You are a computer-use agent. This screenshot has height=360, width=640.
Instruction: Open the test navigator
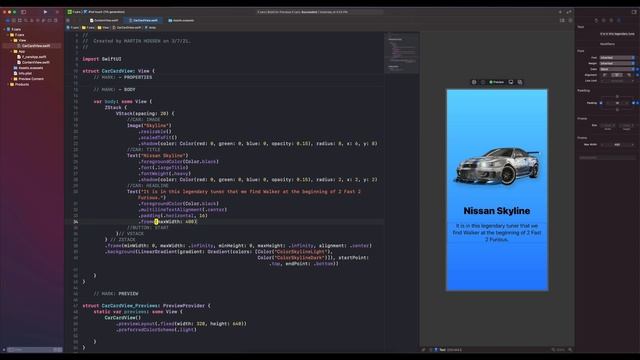click(x=38, y=20)
